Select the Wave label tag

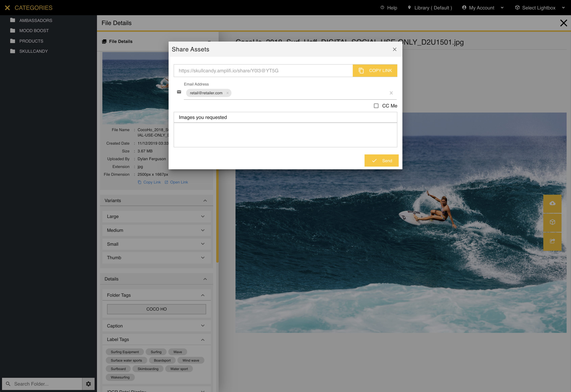tap(178, 352)
